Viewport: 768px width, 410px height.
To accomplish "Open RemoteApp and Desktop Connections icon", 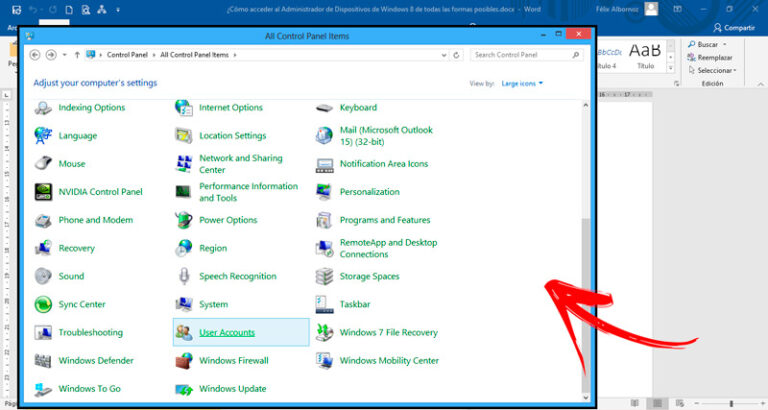I will (x=324, y=248).
